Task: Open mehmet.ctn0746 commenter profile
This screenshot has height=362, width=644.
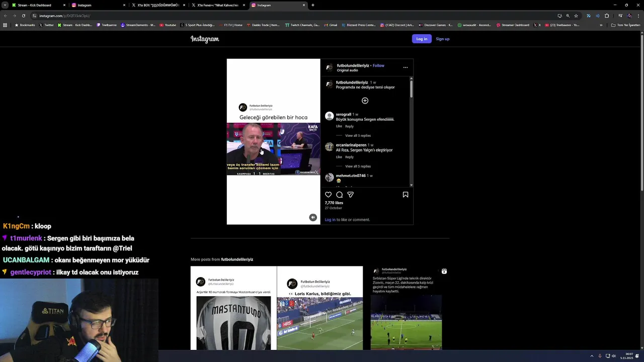Action: 351,175
